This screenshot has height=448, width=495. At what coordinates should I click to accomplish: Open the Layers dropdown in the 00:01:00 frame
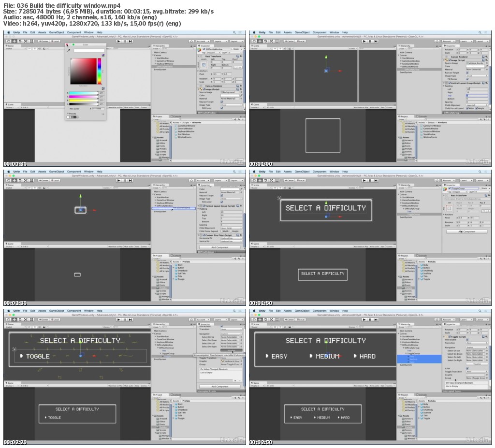coord(466,41)
